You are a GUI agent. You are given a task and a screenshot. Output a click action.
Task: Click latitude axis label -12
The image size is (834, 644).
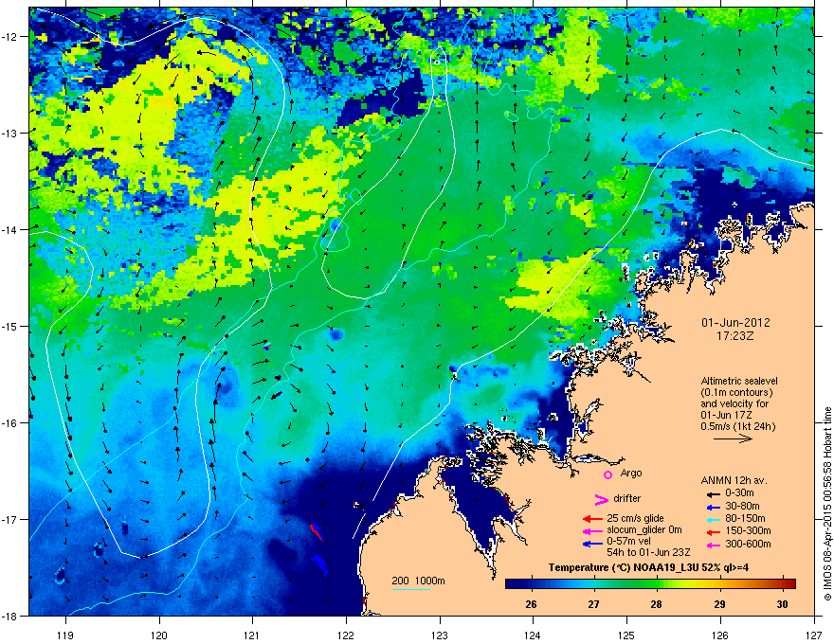click(x=10, y=37)
